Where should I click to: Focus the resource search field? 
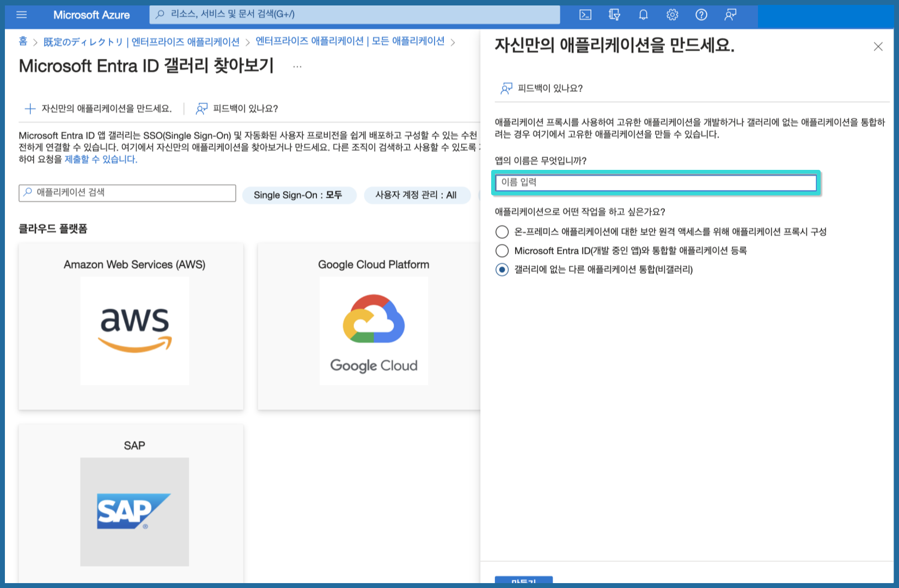(x=354, y=15)
